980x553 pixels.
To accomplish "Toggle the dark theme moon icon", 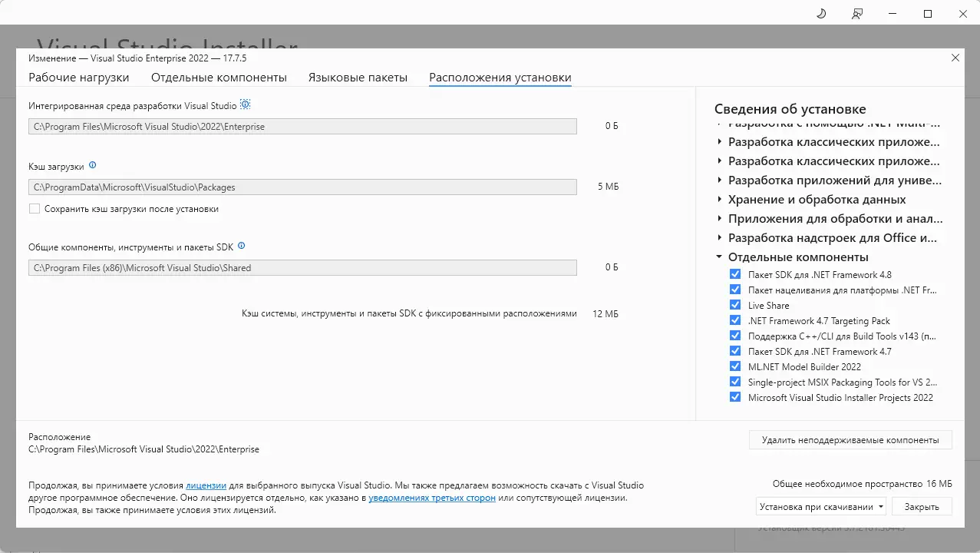I will (821, 14).
